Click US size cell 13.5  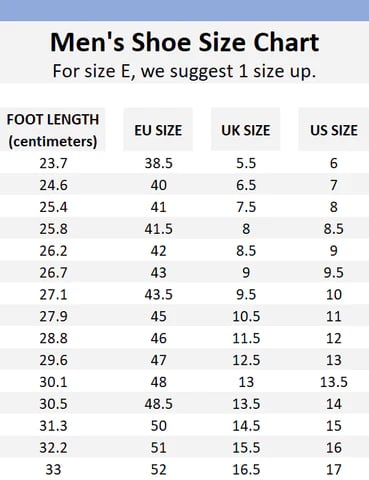[x=334, y=382]
